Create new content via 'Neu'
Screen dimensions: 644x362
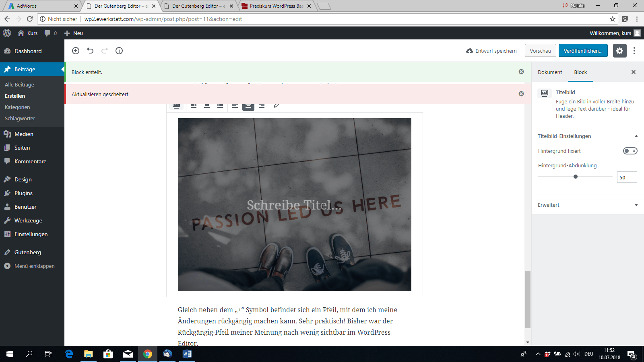click(74, 33)
